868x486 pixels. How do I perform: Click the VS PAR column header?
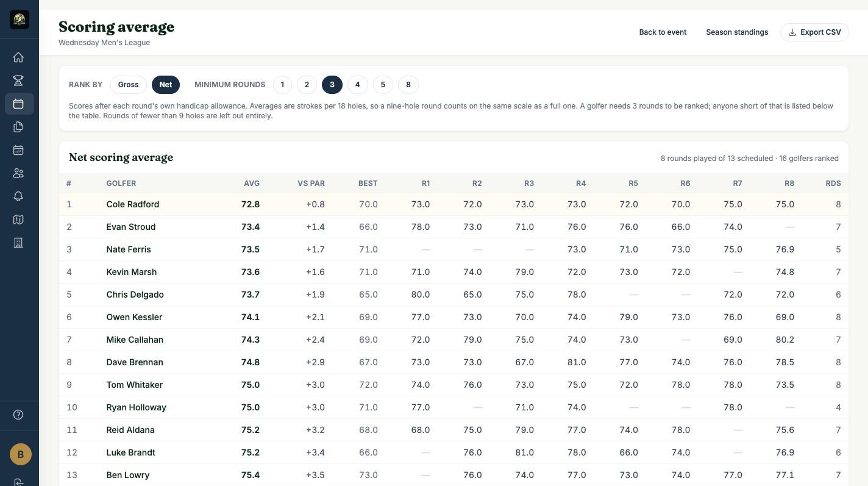pos(311,184)
